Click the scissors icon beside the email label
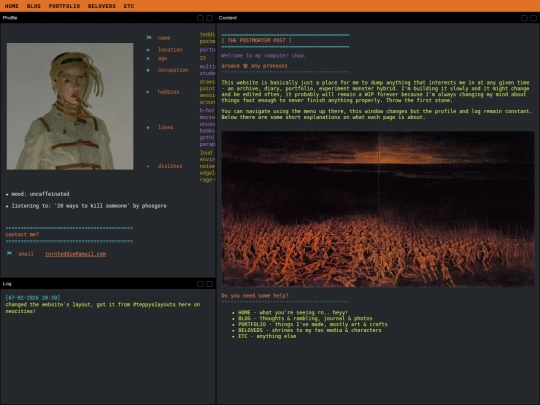 click(9, 253)
